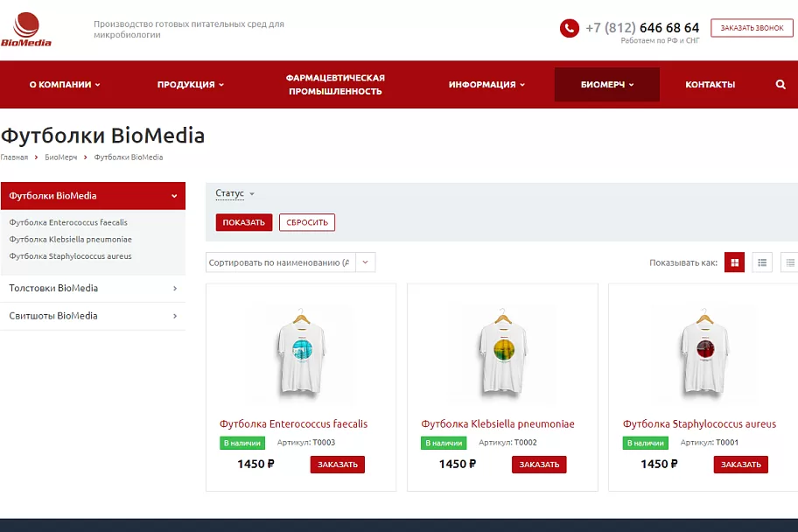Click the Показать filter button
Screen dimensions: 798x532
(x=244, y=222)
